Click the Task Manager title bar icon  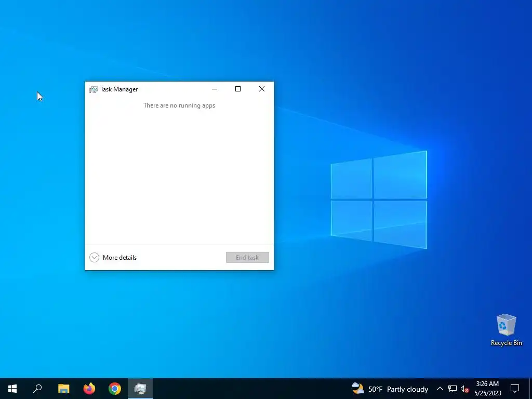click(94, 89)
